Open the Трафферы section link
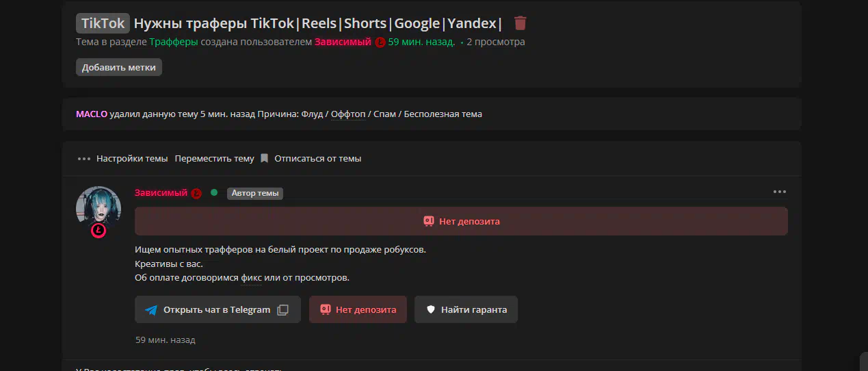Viewport: 868px width, 371px height. tap(174, 42)
